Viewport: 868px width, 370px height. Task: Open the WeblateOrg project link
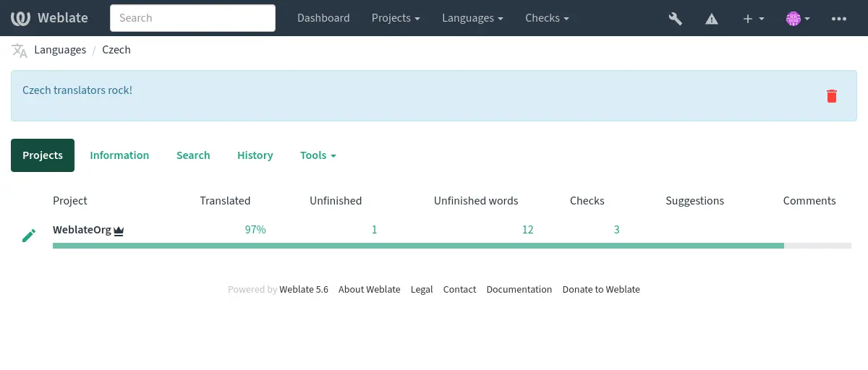point(82,230)
